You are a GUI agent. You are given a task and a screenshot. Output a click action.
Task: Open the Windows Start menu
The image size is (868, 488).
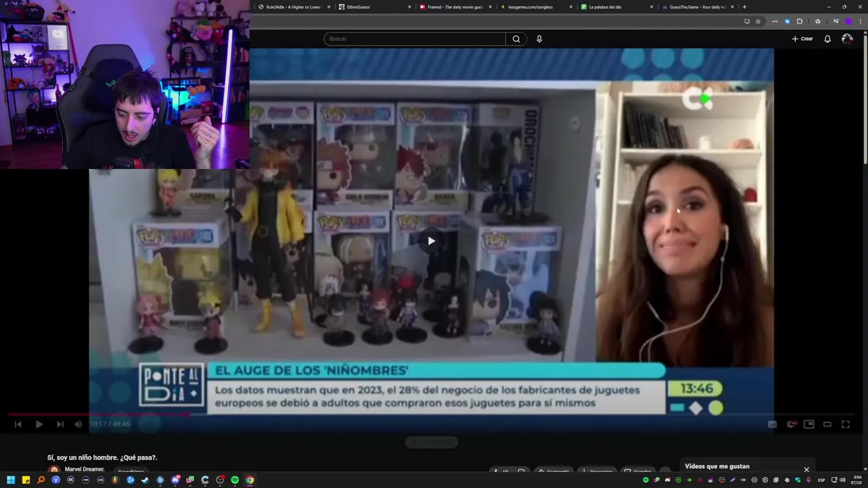[11, 480]
